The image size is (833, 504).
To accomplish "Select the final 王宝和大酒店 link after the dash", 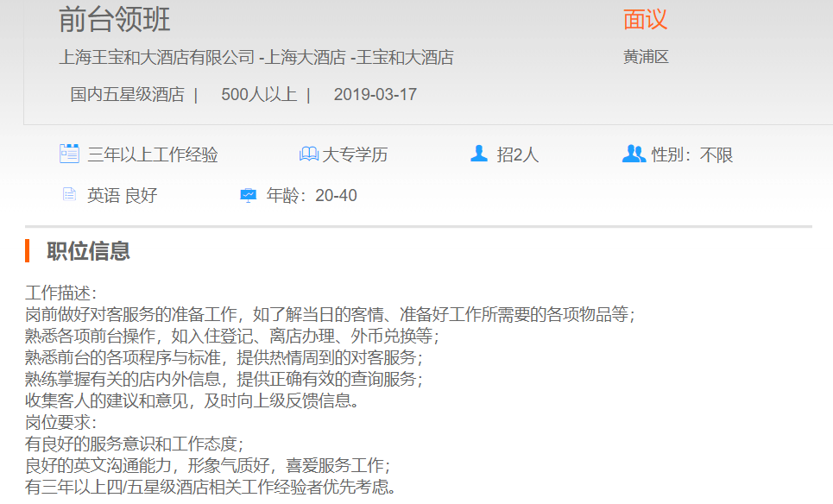I will (405, 58).
